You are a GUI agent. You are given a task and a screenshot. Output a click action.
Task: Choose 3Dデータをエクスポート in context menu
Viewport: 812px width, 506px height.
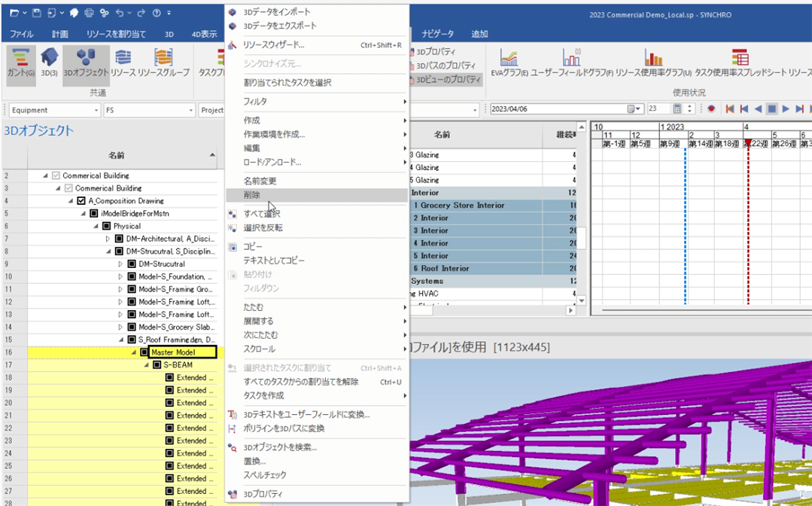click(x=280, y=26)
